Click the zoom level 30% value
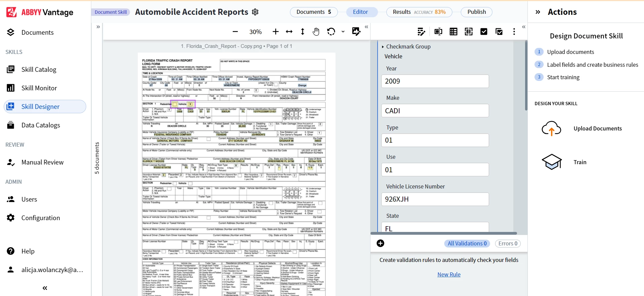 255,32
